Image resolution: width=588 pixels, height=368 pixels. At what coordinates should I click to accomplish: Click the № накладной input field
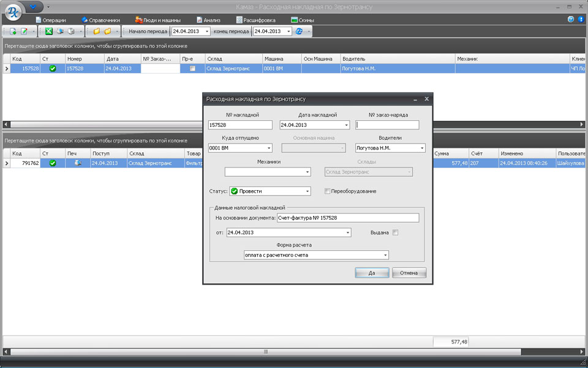[240, 125]
